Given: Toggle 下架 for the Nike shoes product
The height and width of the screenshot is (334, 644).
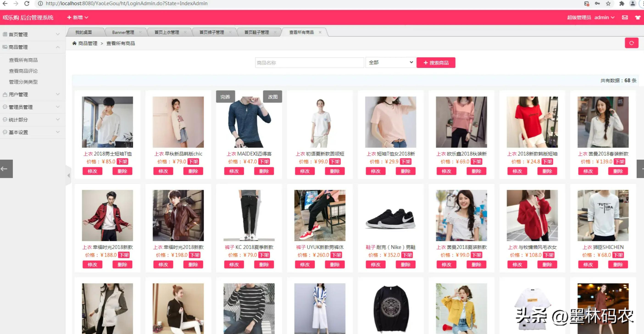Looking at the screenshot, I should 407,255.
